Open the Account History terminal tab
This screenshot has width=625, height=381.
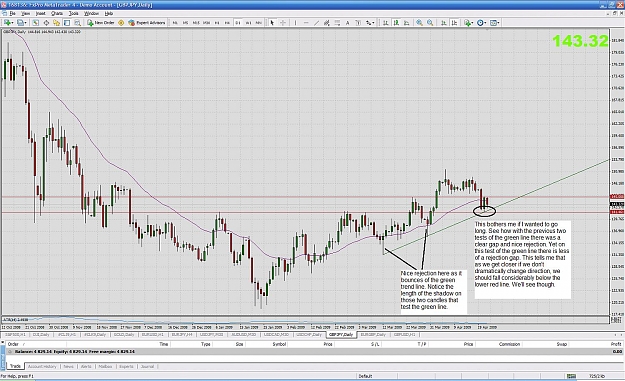(x=42, y=366)
